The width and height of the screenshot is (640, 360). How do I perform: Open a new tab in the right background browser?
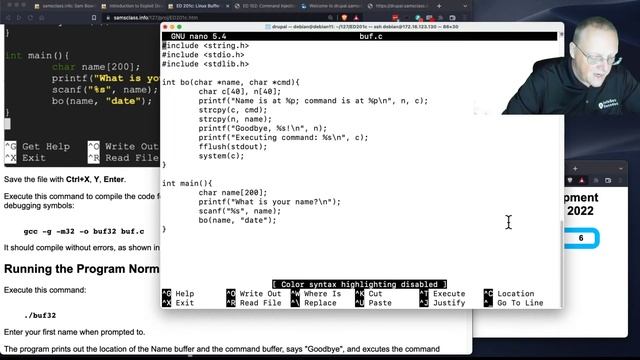click(575, 169)
